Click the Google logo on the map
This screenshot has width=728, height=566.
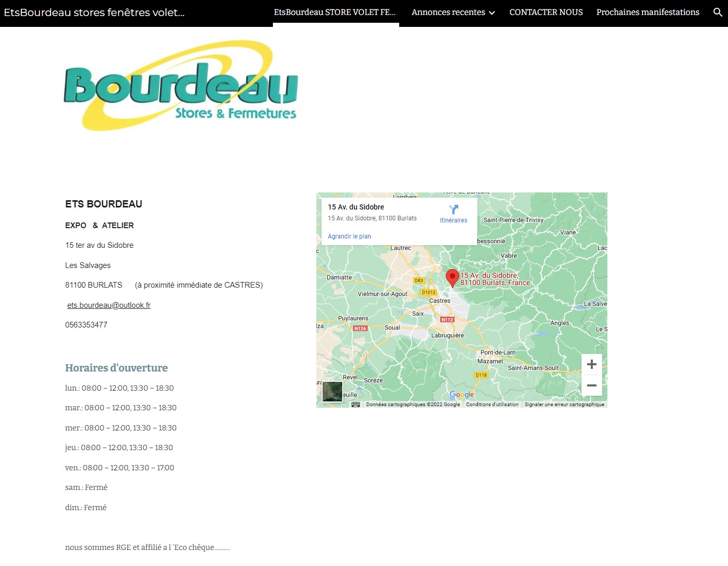[x=462, y=395]
